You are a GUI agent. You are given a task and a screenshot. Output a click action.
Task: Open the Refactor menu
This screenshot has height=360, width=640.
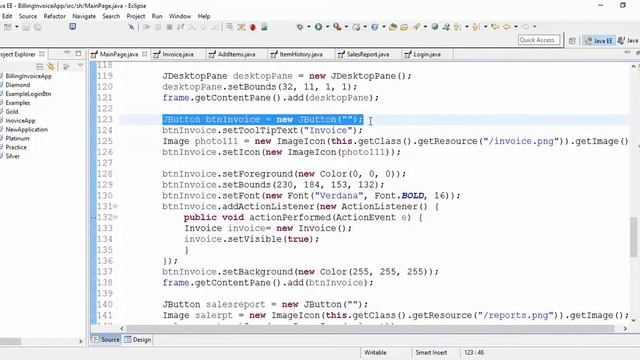click(x=55, y=16)
